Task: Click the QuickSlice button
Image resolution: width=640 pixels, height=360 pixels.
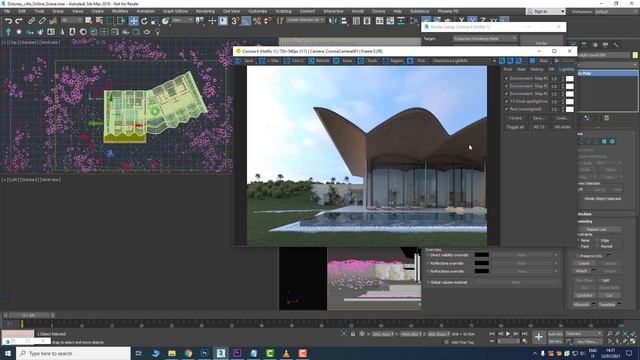Action: [584, 296]
